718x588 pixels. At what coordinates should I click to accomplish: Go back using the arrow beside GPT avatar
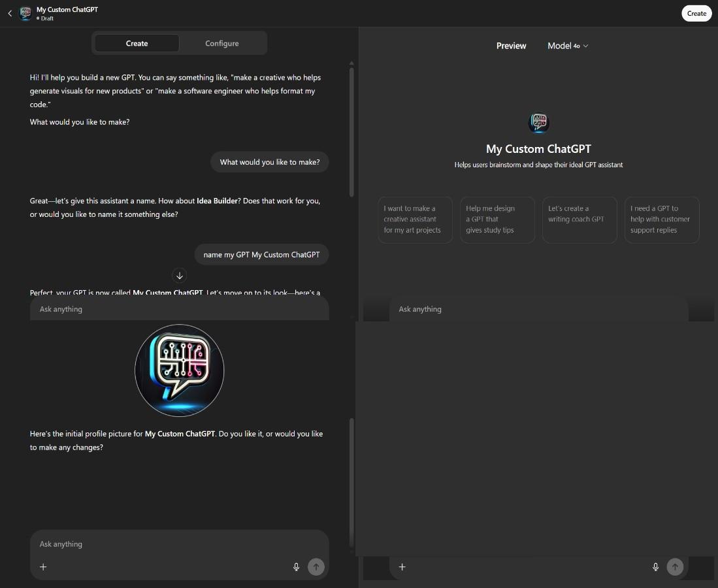(x=10, y=13)
